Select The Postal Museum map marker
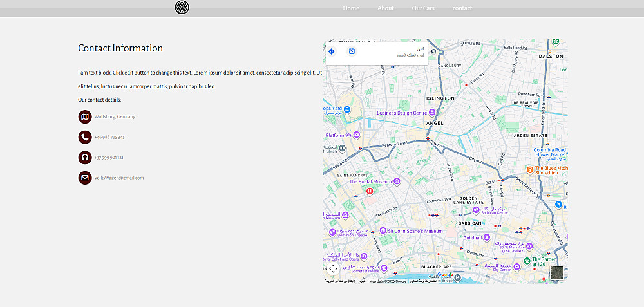 coord(397,181)
